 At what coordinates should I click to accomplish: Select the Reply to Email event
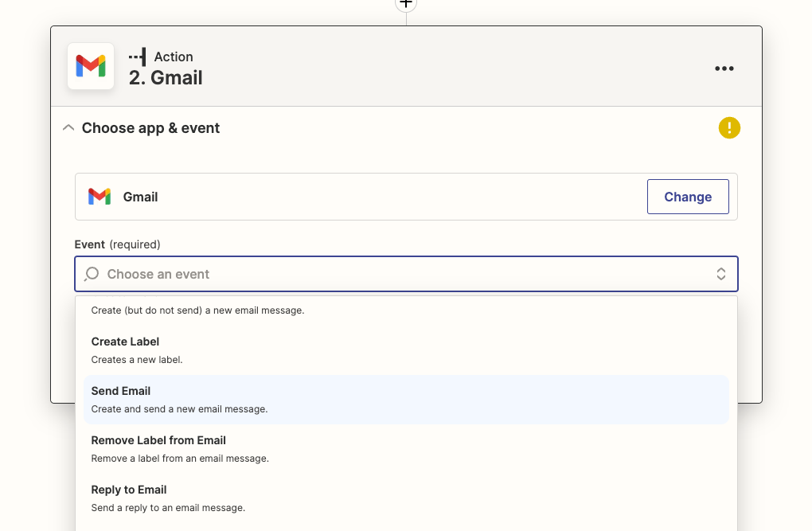point(406,498)
